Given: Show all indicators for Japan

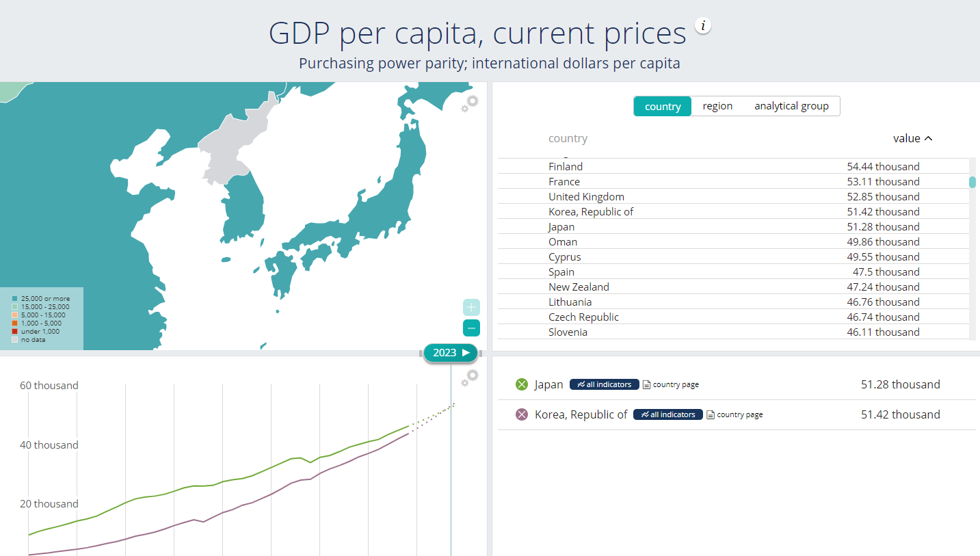Looking at the screenshot, I should tap(604, 384).
